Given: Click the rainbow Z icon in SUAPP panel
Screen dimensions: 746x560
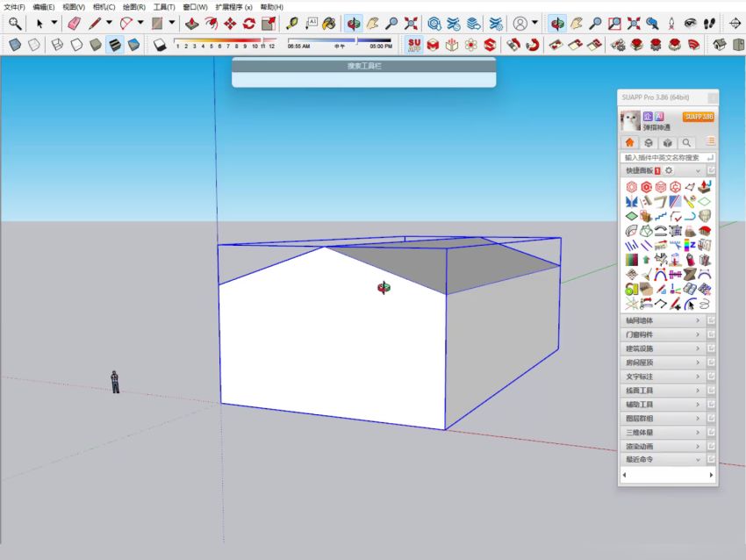Looking at the screenshot, I should [689, 246].
